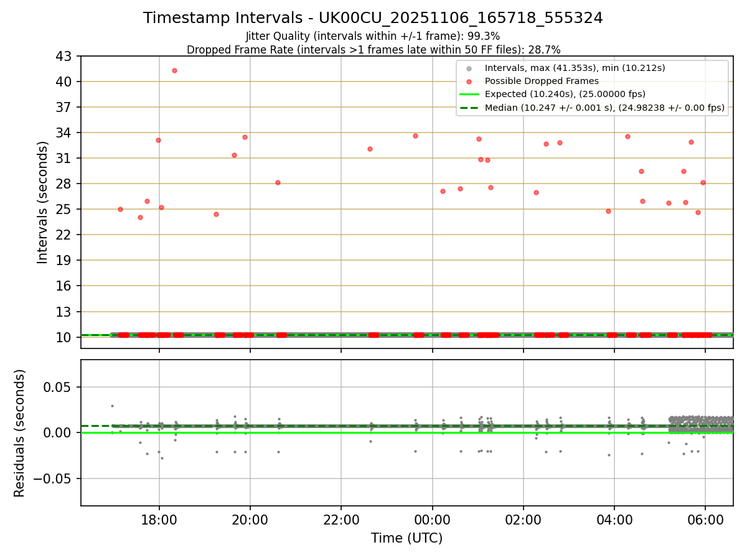Viewport: 747px width, 560px height.
Task: Click the x-axis tick label '18:00'
Action: [x=159, y=520]
